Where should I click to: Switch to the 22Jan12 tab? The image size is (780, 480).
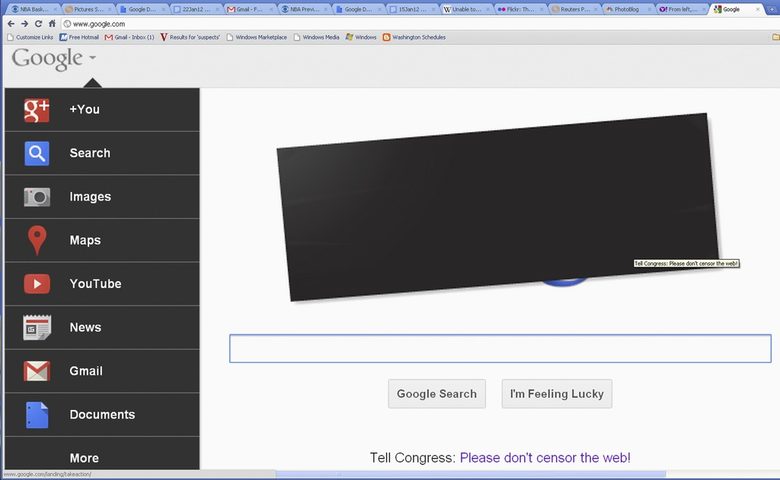click(196, 9)
